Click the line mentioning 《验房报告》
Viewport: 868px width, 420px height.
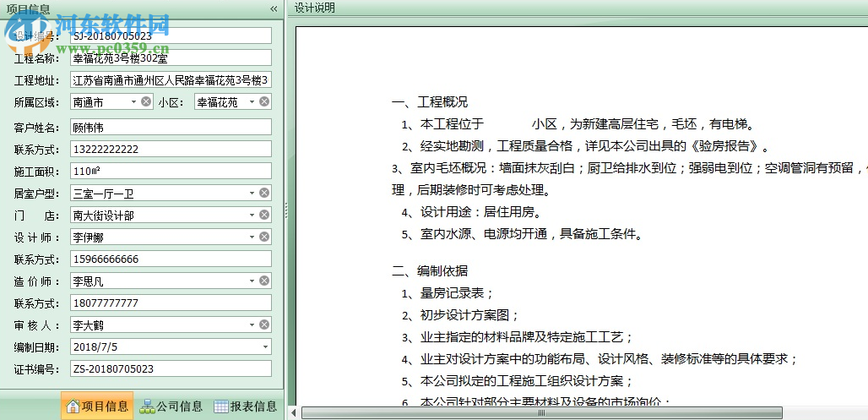click(586, 147)
